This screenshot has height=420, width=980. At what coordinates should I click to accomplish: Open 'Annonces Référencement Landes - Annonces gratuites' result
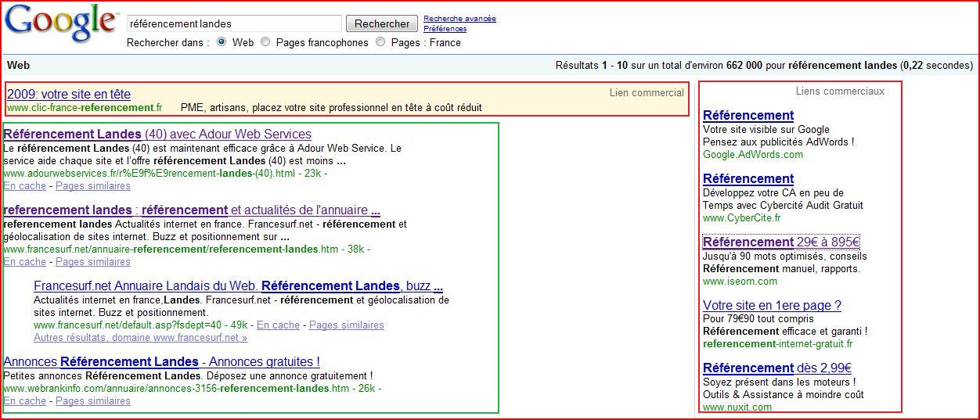[161, 361]
